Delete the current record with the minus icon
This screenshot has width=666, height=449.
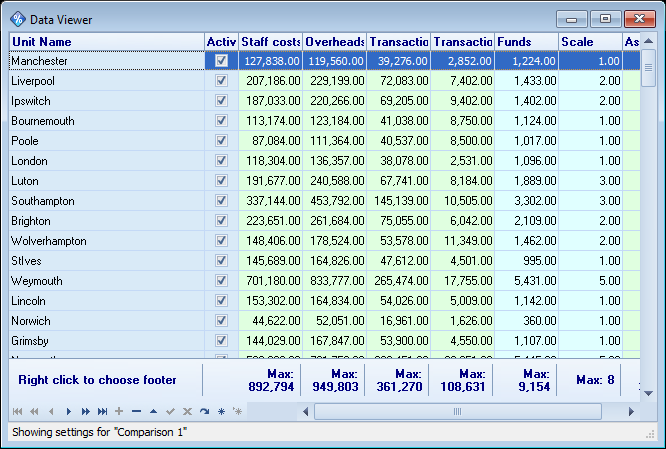point(136,411)
